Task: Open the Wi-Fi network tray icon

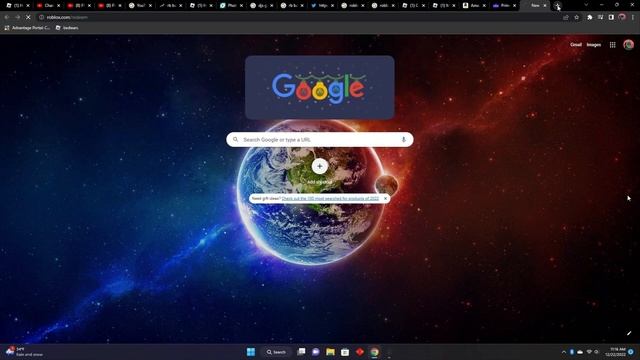Action: coord(589,352)
